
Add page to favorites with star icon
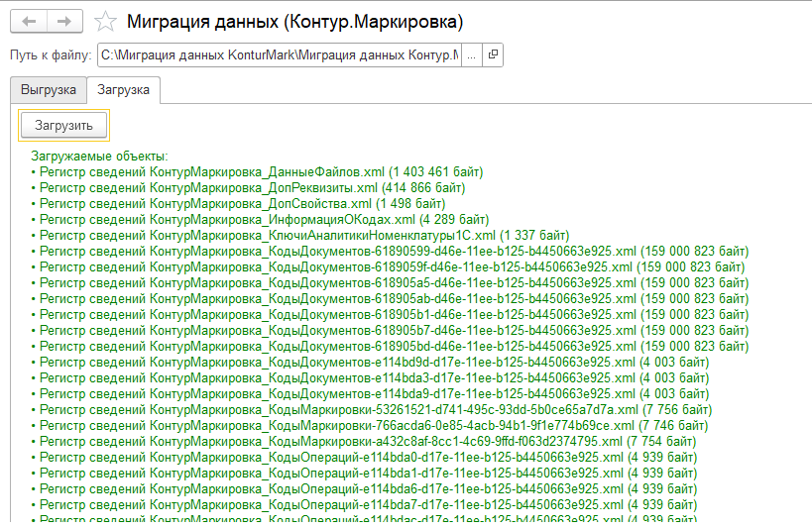pyautogui.click(x=106, y=21)
